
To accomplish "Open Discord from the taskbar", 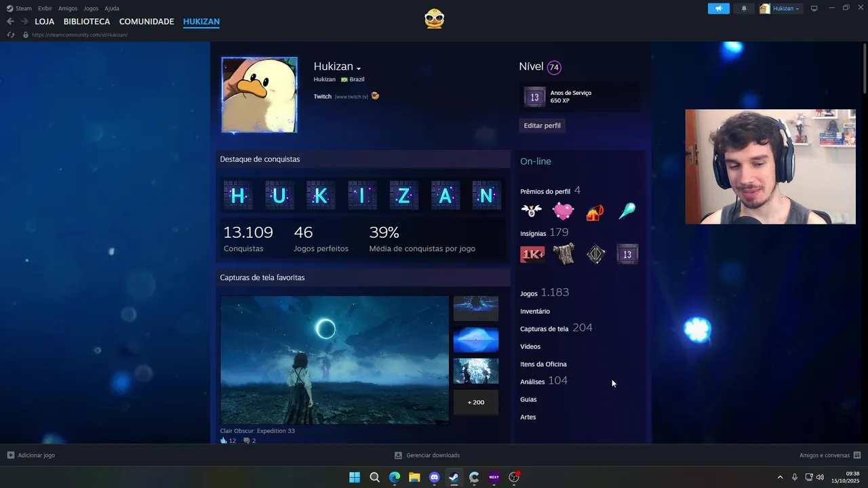I will pos(434,477).
